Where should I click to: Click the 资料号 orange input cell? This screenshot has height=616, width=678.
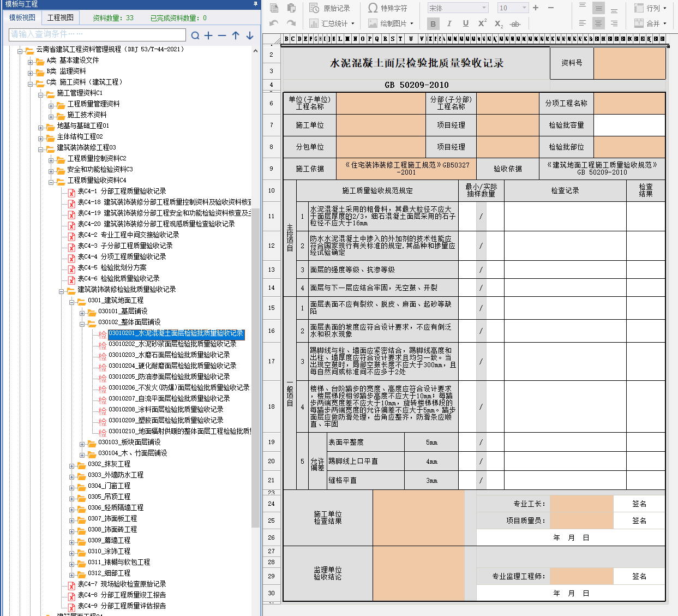pos(629,63)
